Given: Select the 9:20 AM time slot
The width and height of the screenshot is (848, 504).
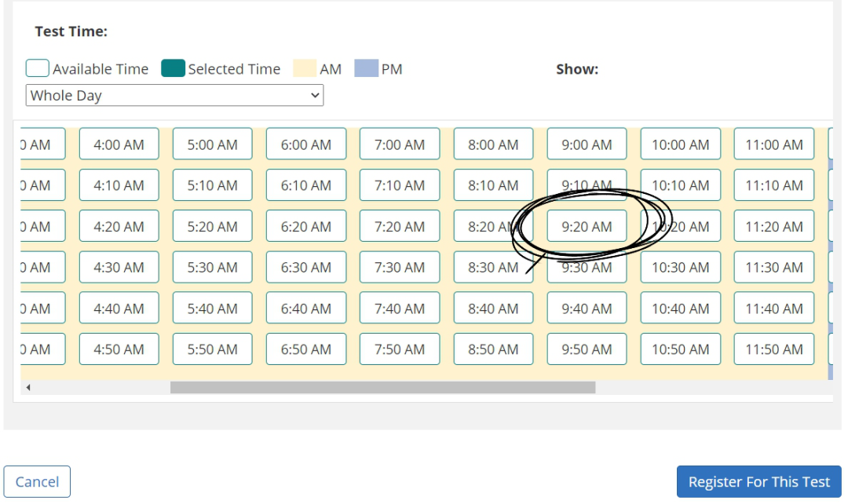Looking at the screenshot, I should coord(587,226).
